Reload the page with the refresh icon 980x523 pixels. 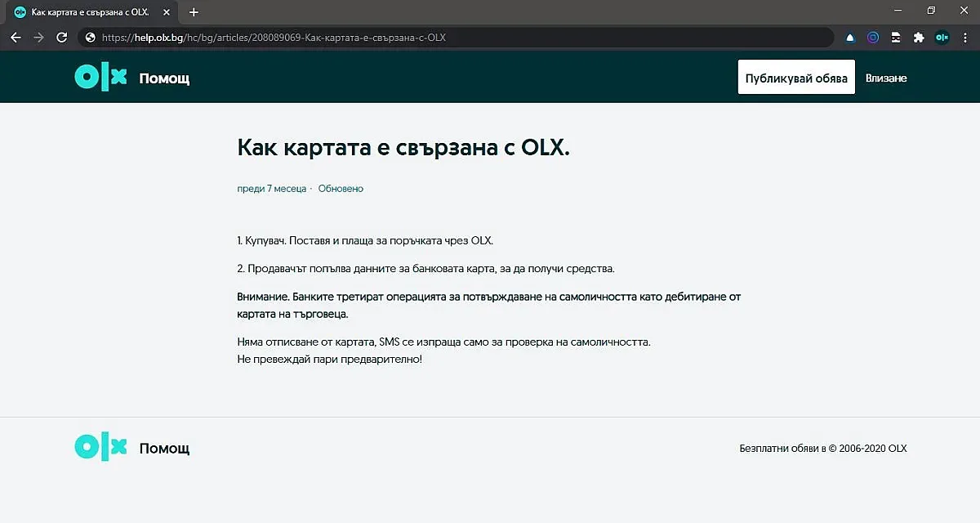[61, 38]
